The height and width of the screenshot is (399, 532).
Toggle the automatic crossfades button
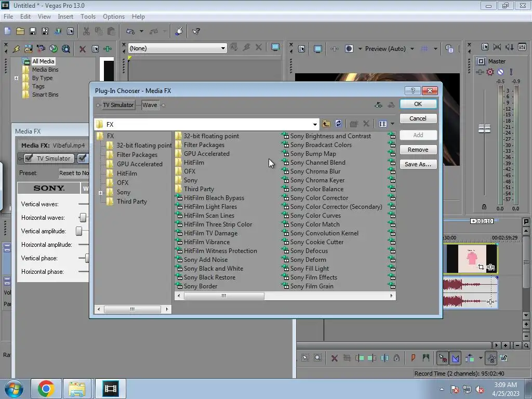[455, 358]
